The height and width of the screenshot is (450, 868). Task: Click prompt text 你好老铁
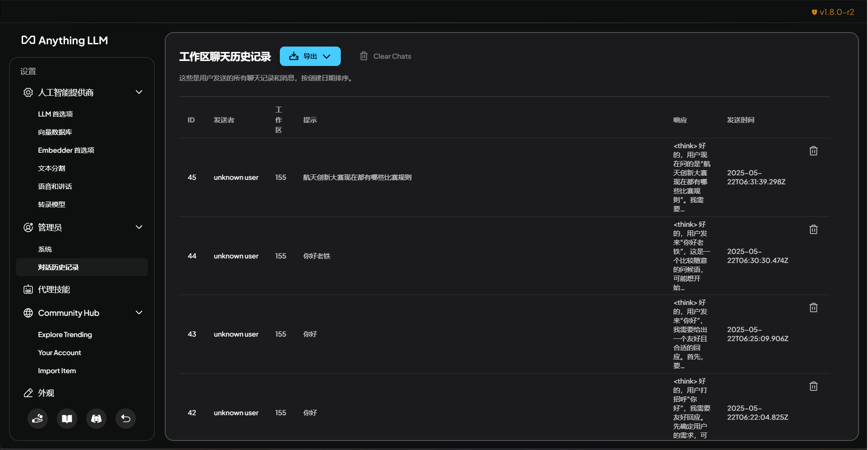[316, 256]
